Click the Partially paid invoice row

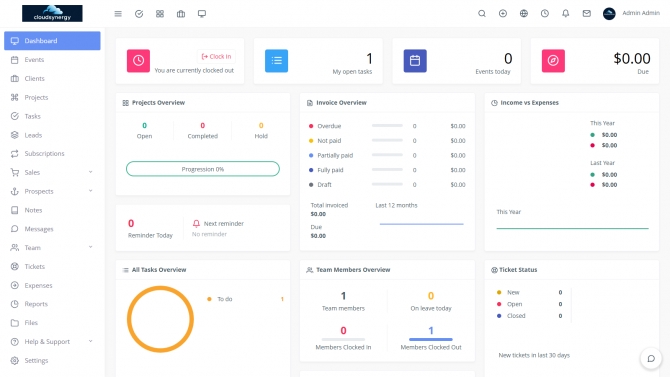pyautogui.click(x=387, y=155)
